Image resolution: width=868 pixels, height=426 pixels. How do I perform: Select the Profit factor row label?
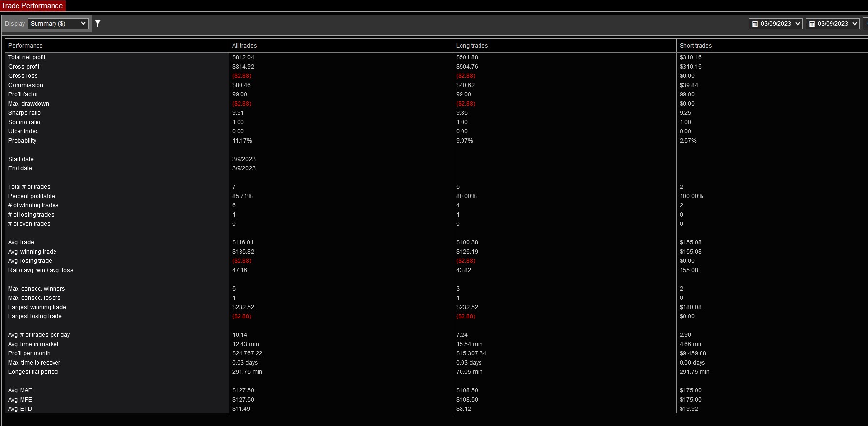pyautogui.click(x=23, y=94)
